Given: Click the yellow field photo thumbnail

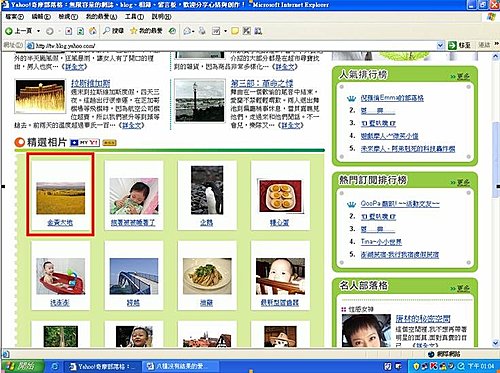Looking at the screenshot, I should 61,198.
